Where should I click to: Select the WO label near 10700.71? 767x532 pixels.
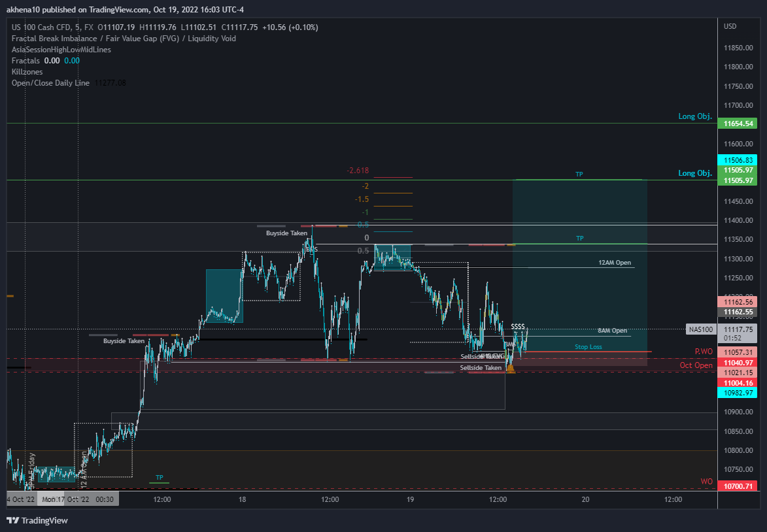[x=706, y=482]
